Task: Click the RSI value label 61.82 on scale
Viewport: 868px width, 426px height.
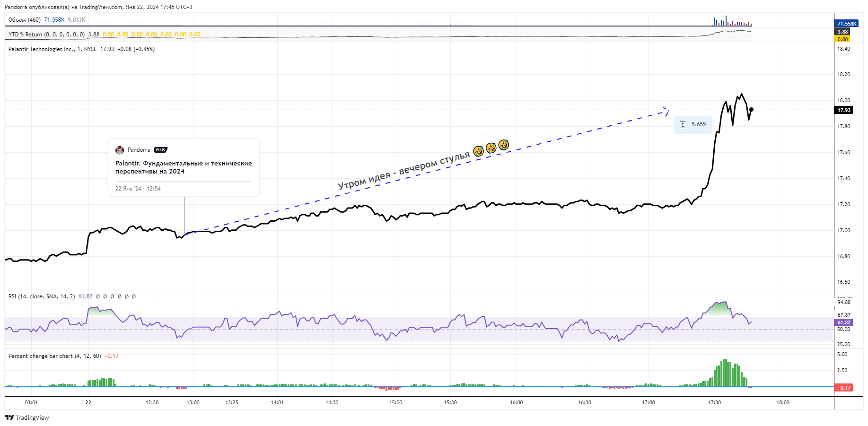Action: pos(844,322)
